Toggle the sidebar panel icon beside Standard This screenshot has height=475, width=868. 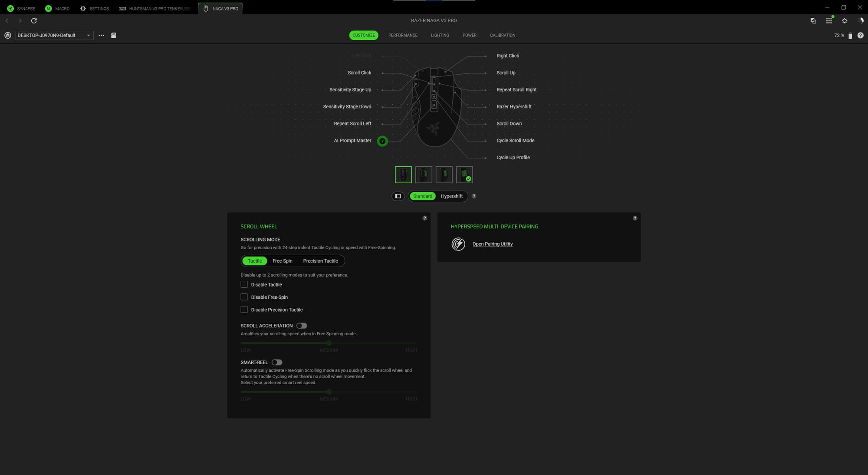click(x=398, y=196)
